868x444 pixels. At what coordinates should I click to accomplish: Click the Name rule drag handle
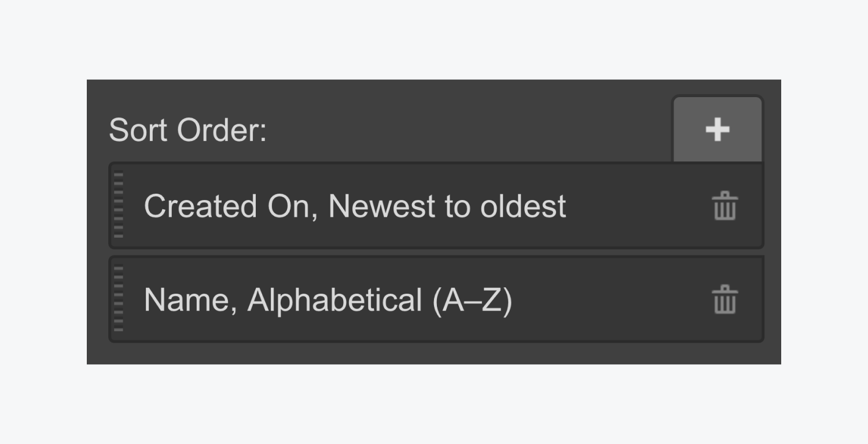coord(119,299)
